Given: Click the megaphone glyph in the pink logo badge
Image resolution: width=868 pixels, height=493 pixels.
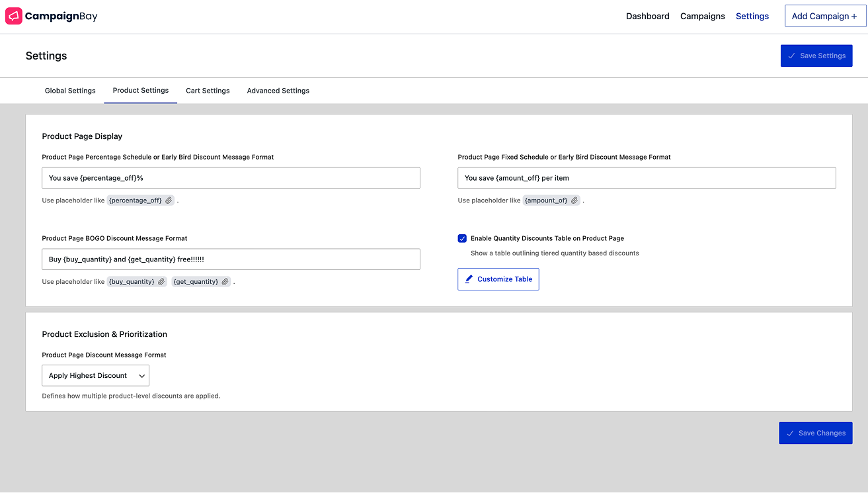Looking at the screenshot, I should coord(14,15).
